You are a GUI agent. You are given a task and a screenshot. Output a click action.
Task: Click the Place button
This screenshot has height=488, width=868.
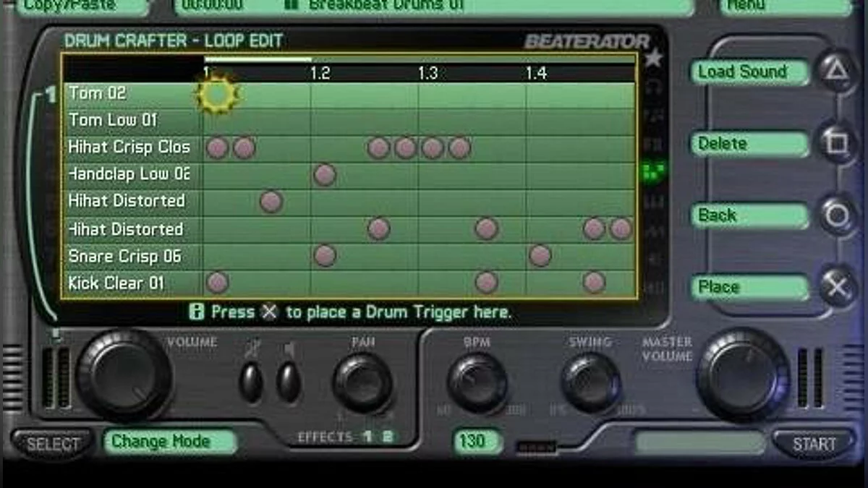coord(750,287)
